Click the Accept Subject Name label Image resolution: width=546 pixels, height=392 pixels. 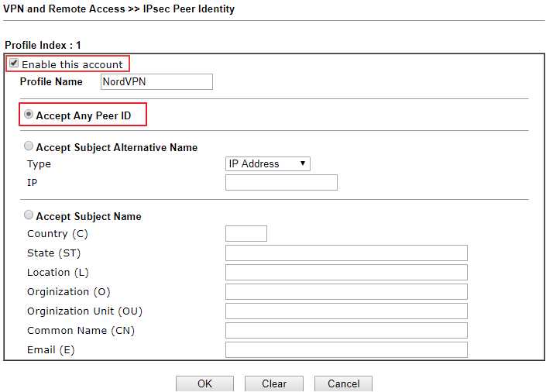click(88, 216)
